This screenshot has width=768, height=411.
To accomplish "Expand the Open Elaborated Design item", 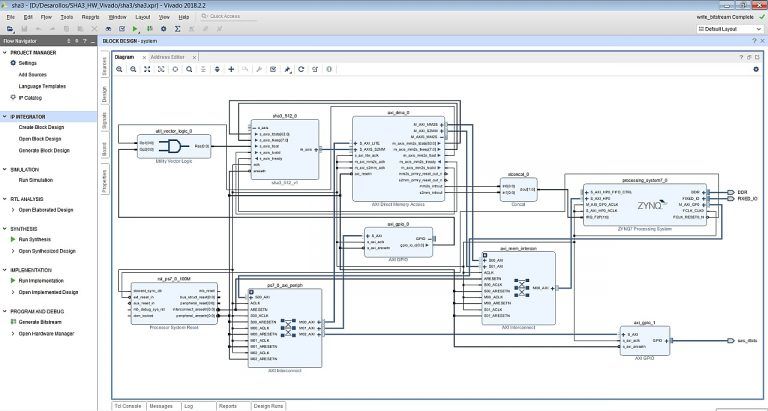I will [x=13, y=210].
